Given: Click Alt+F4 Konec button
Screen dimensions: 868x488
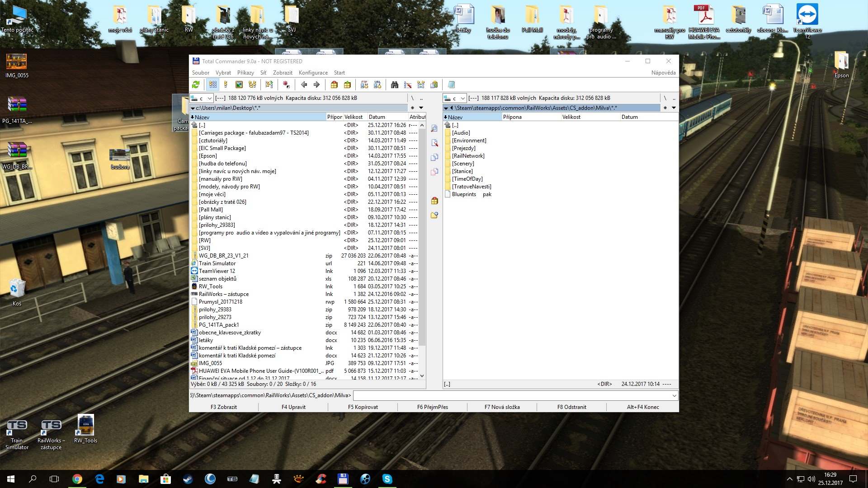Looking at the screenshot, I should click(643, 407).
